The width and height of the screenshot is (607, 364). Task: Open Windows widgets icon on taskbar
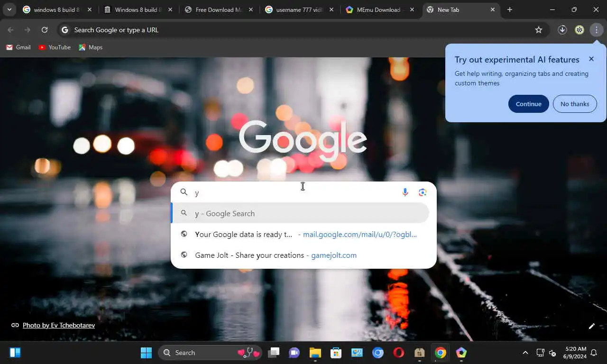pos(15,353)
